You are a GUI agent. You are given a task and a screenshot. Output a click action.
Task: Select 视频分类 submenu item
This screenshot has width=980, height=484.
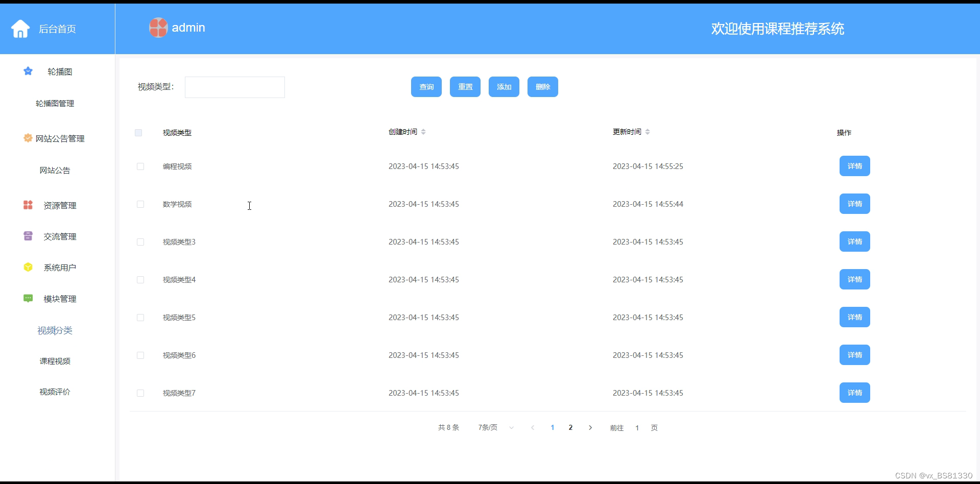[x=55, y=330]
